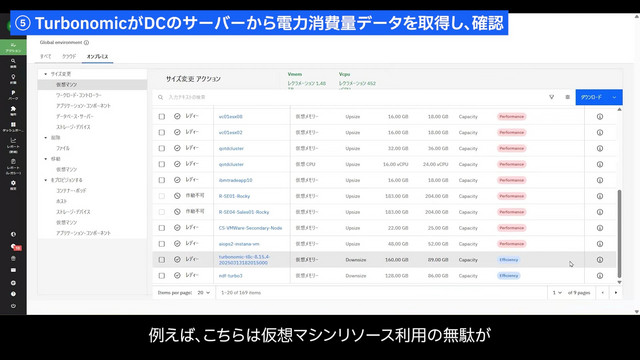Screen dimensions: 640x360
Task: Click the info icon beside Global environment
Action: tap(87, 42)
